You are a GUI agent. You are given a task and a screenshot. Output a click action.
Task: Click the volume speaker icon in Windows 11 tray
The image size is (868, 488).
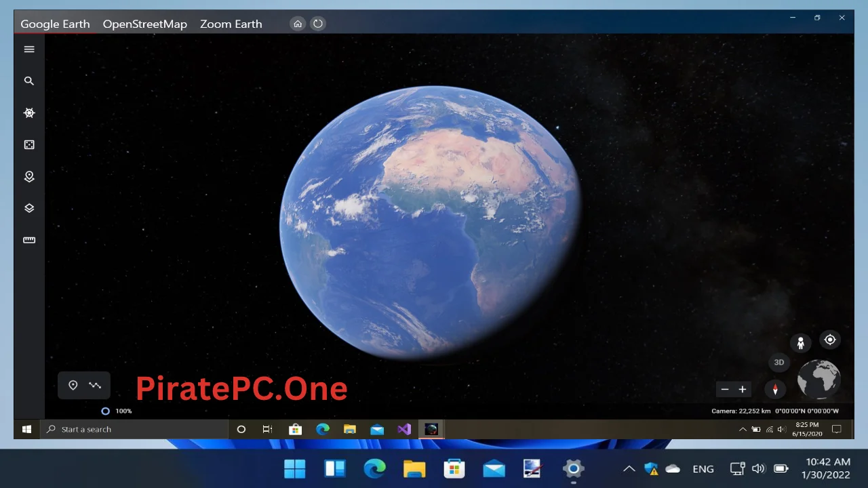coord(759,468)
